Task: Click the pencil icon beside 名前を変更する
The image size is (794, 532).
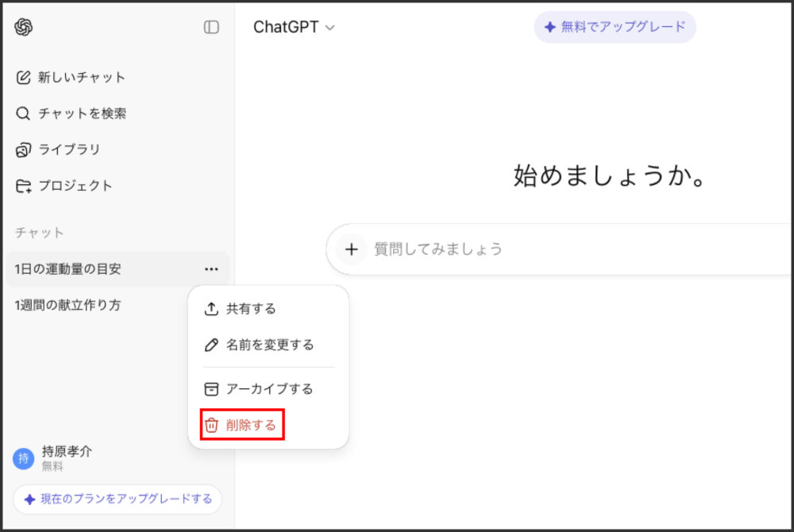Action: [211, 345]
